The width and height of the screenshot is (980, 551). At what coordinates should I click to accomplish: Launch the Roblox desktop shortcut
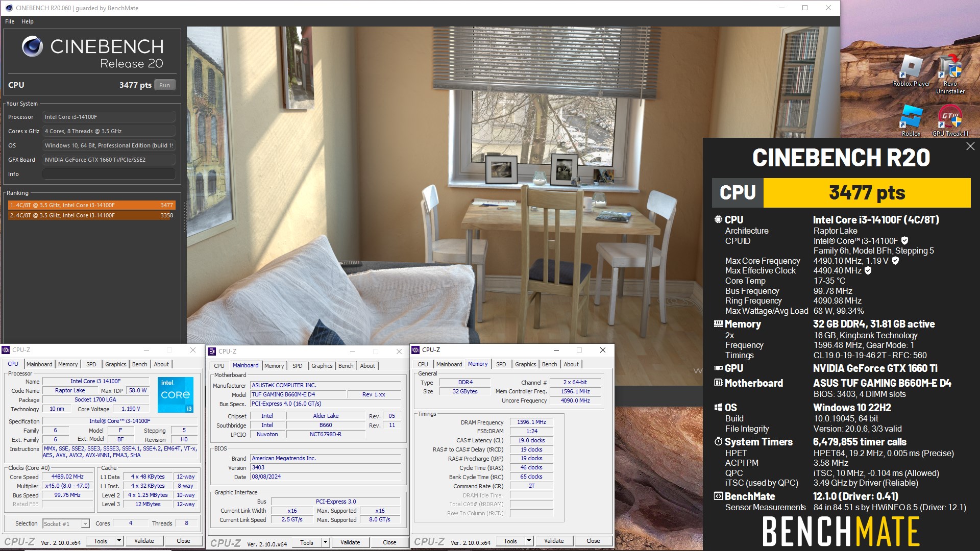911,120
